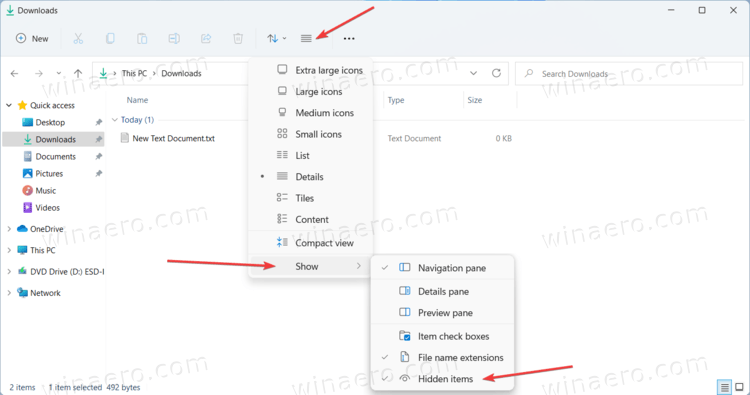Image resolution: width=750 pixels, height=395 pixels.
Task: Open the Show submenu
Action: click(310, 266)
